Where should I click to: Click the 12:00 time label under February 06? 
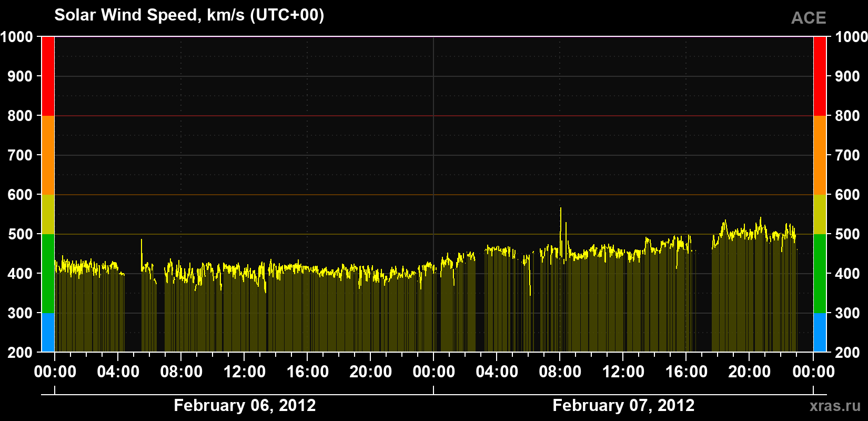pyautogui.click(x=245, y=372)
